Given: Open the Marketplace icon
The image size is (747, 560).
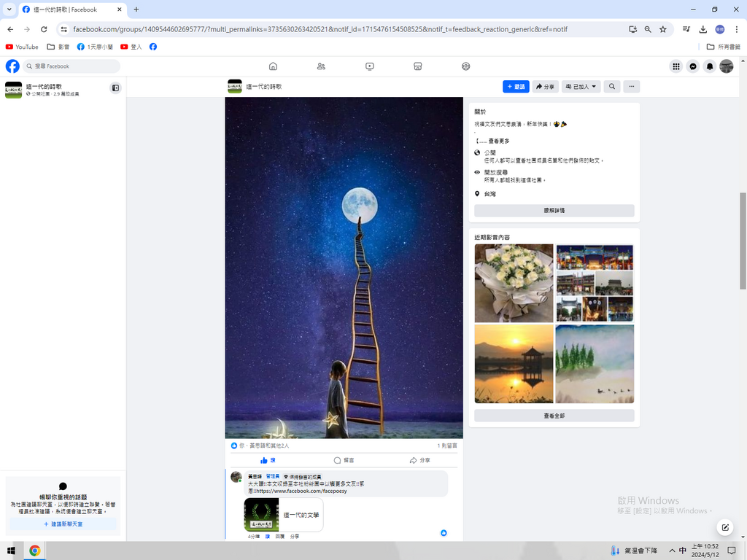Looking at the screenshot, I should coord(418,66).
